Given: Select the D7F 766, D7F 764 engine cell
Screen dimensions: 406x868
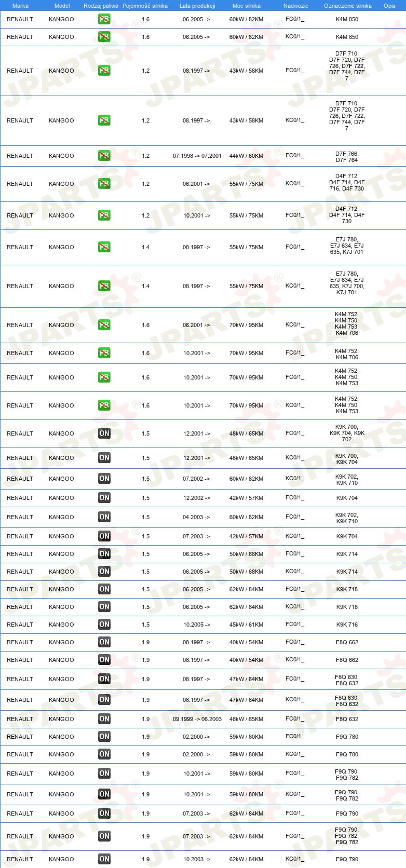Looking at the screenshot, I should (347, 157).
